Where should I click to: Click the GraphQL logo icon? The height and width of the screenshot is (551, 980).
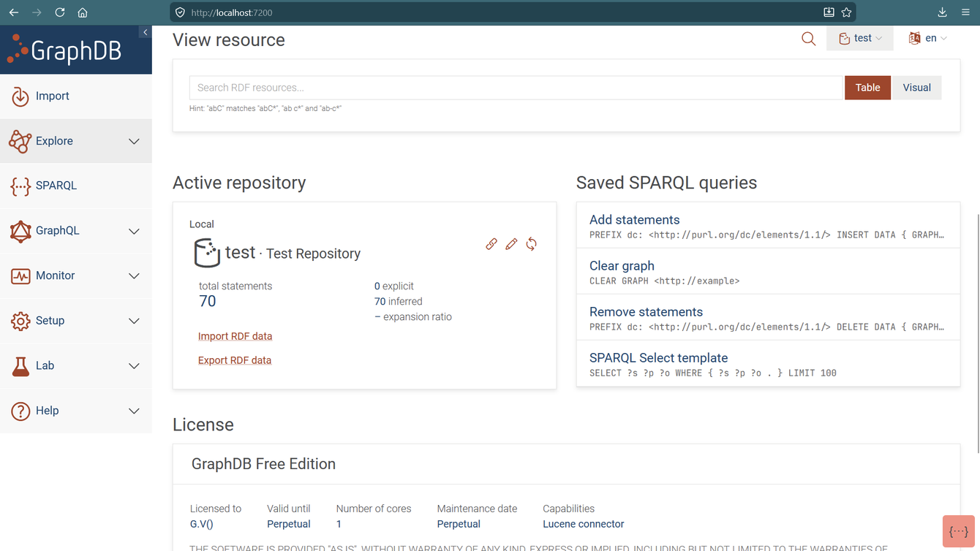point(20,231)
